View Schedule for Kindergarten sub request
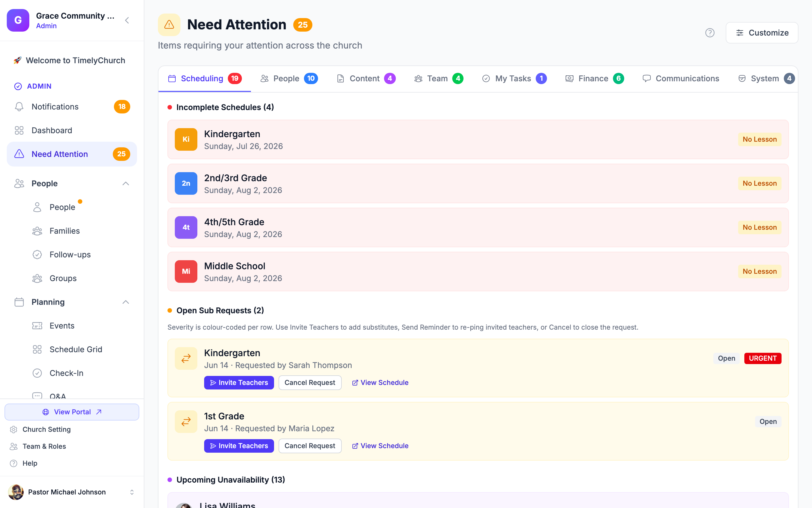Screen dimensions: 812x508 (x=380, y=382)
